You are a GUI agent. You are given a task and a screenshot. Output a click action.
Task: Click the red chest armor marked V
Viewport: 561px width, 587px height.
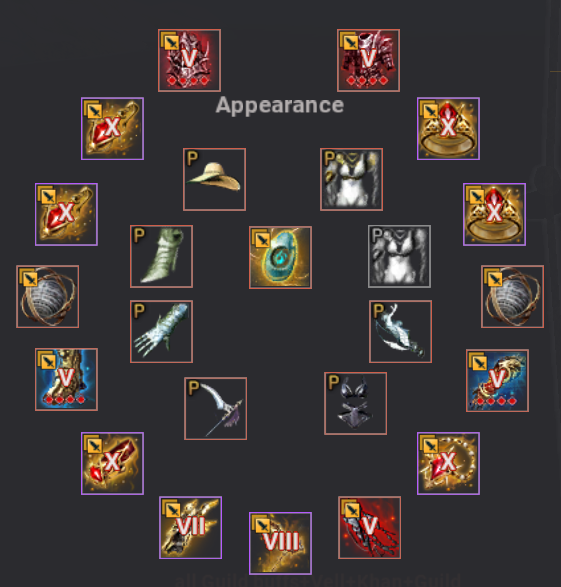[368, 60]
